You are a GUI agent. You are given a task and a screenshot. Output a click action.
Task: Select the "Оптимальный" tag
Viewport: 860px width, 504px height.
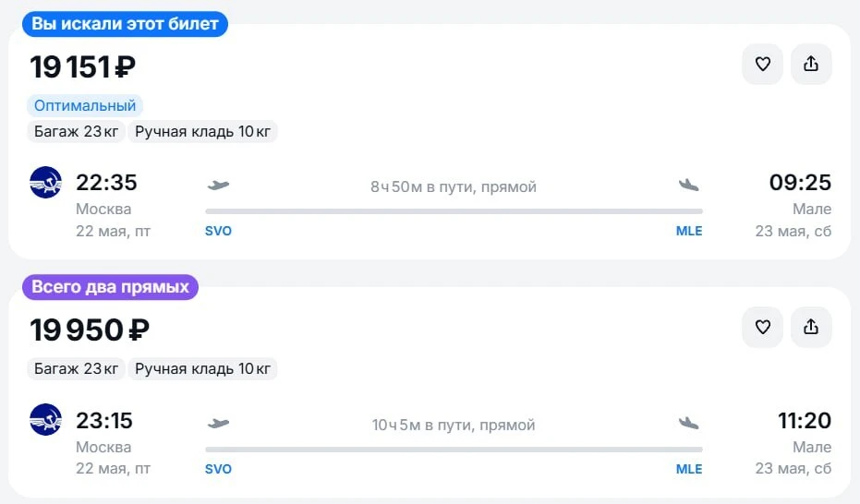[85, 105]
